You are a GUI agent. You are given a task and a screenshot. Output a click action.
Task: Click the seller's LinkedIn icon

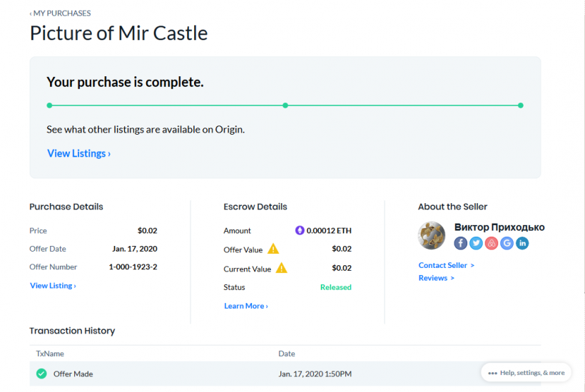(522, 243)
